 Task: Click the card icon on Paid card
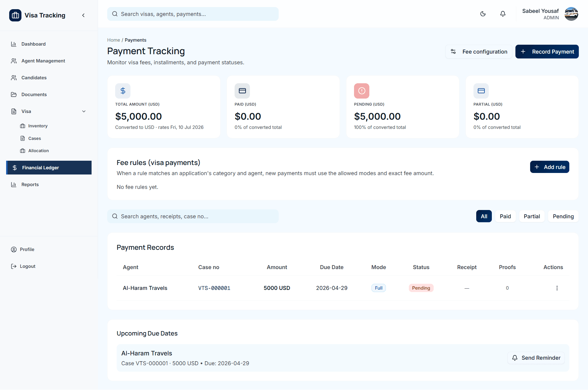(x=242, y=91)
